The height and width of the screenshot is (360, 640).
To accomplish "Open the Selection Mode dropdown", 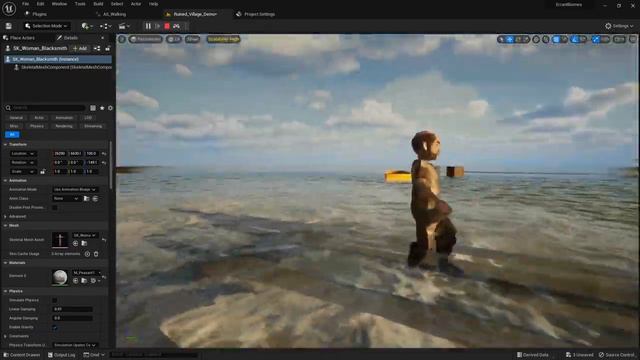I will pos(46,26).
